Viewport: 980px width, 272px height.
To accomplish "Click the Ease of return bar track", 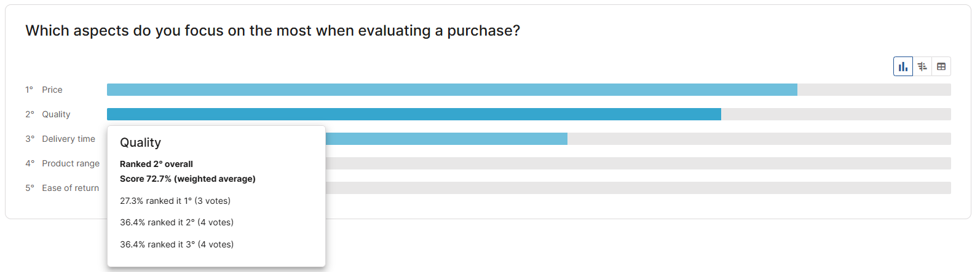I will [638, 188].
